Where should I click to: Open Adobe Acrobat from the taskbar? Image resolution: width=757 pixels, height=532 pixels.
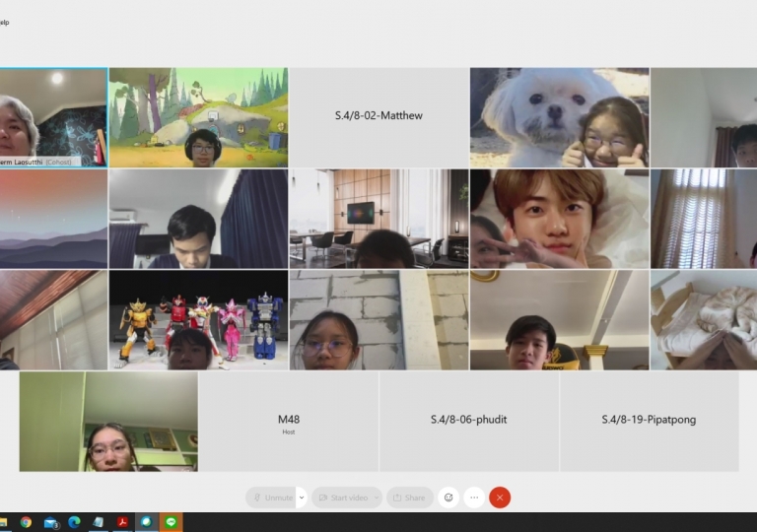coord(122,522)
